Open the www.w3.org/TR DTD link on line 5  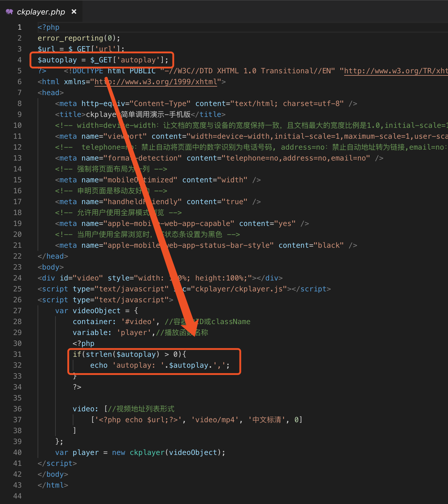point(396,71)
